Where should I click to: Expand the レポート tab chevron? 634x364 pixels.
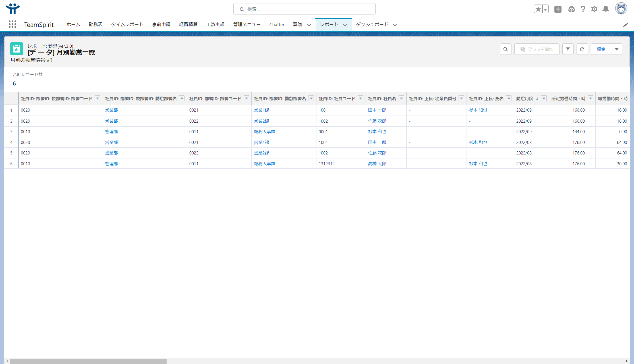345,25
